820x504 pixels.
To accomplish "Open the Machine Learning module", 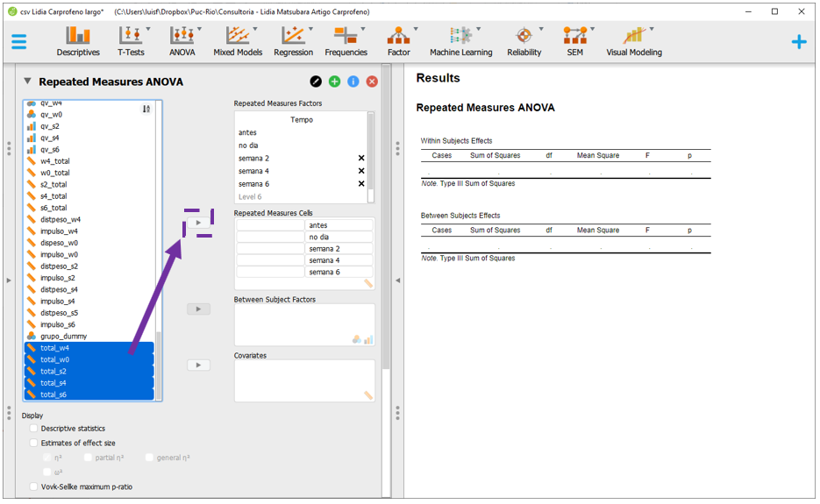I will pyautogui.click(x=460, y=40).
